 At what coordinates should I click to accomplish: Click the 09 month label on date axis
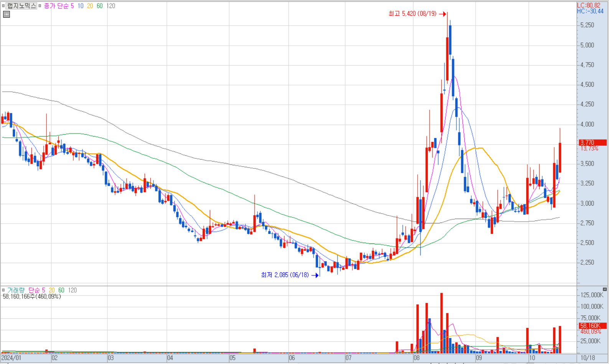click(x=479, y=358)
